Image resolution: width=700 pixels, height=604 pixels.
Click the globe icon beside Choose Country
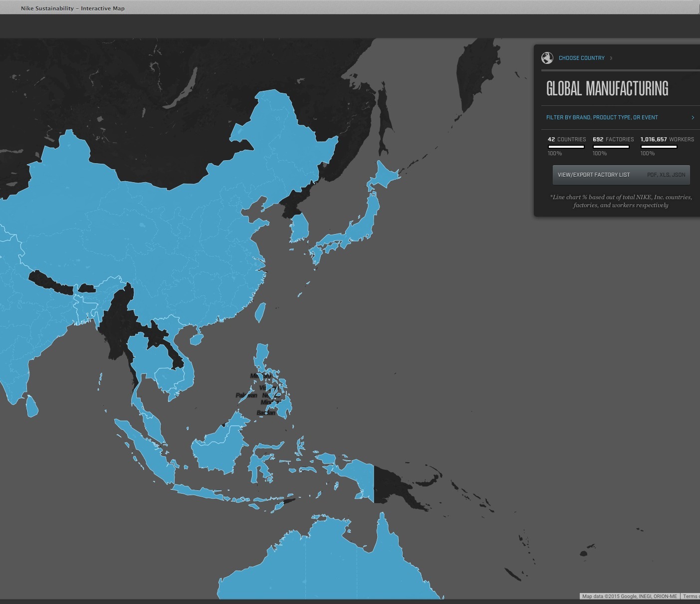[x=547, y=58]
